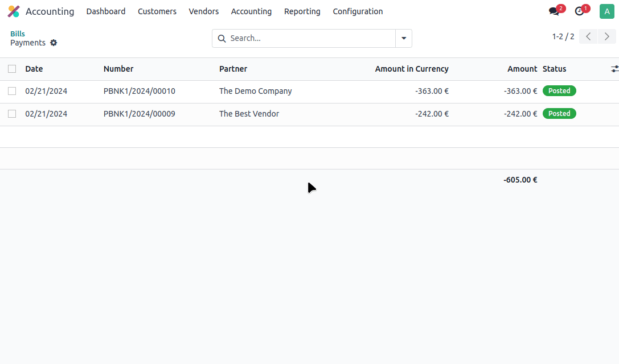The height and width of the screenshot is (364, 619).
Task: Expand the search filter dropdown arrow
Action: 403,39
